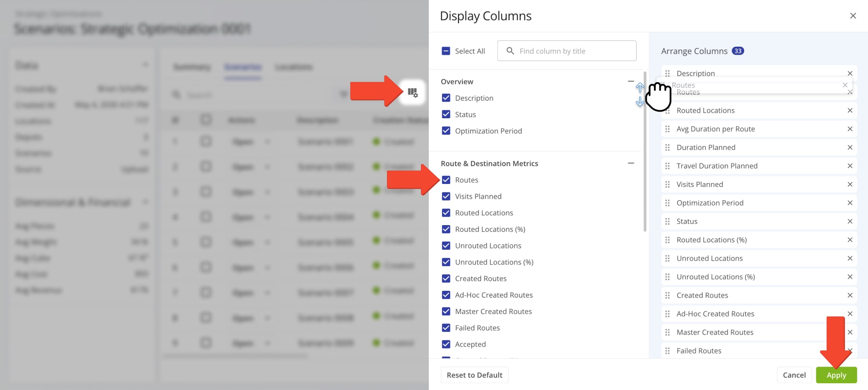
Task: Collapse Route & Destination Metrics section
Action: pyautogui.click(x=631, y=163)
